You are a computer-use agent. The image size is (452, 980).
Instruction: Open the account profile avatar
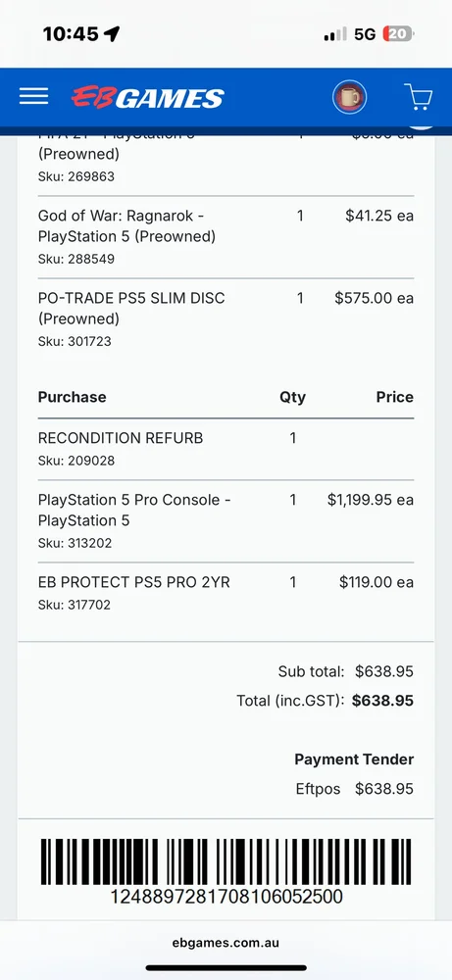click(349, 97)
